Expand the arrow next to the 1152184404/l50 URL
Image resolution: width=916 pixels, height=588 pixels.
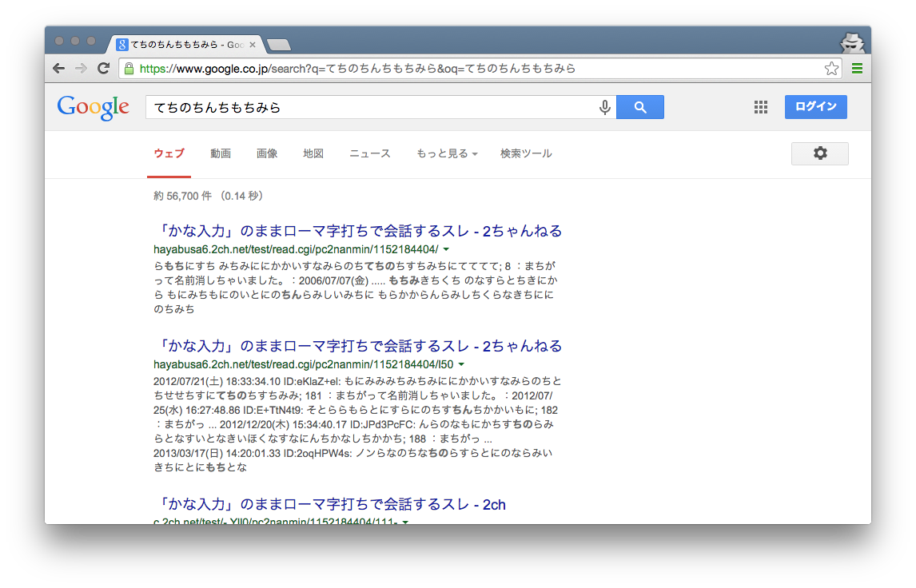[461, 364]
